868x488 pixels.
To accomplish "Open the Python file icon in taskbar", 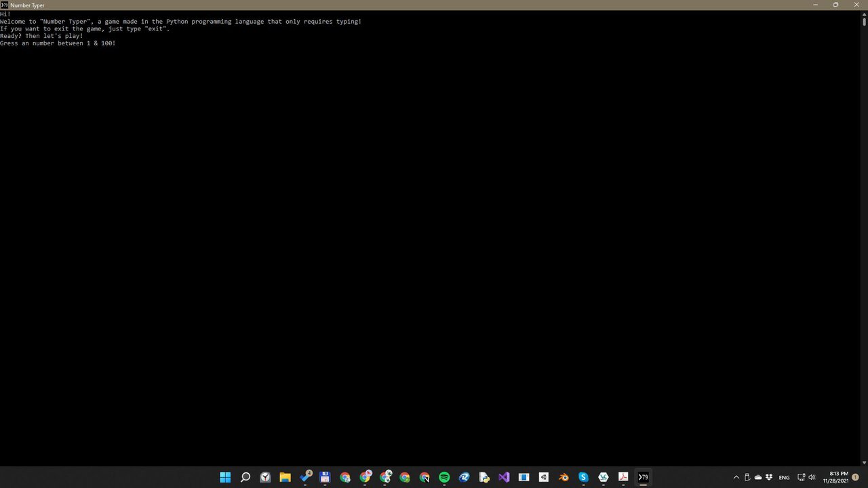I will coord(484,477).
